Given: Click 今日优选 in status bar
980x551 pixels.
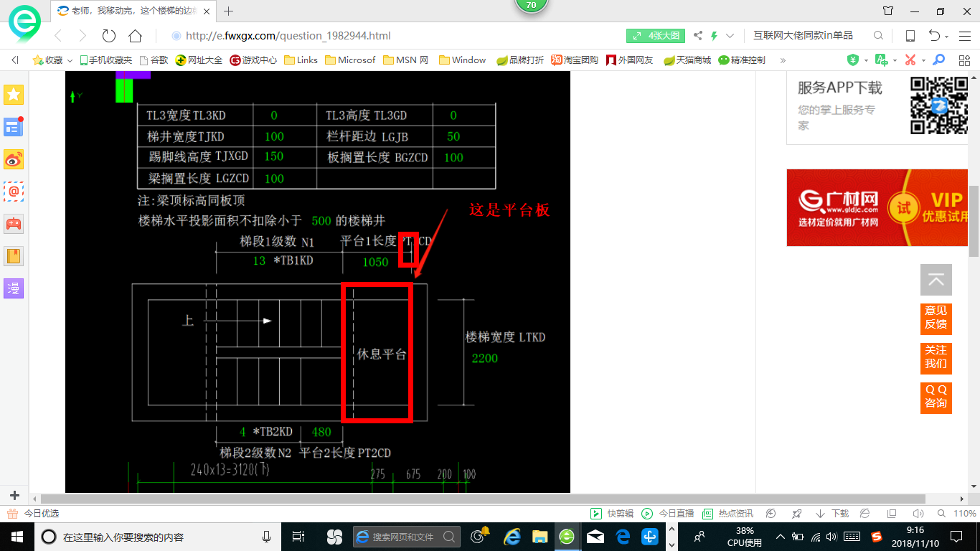Looking at the screenshot, I should (x=33, y=514).
